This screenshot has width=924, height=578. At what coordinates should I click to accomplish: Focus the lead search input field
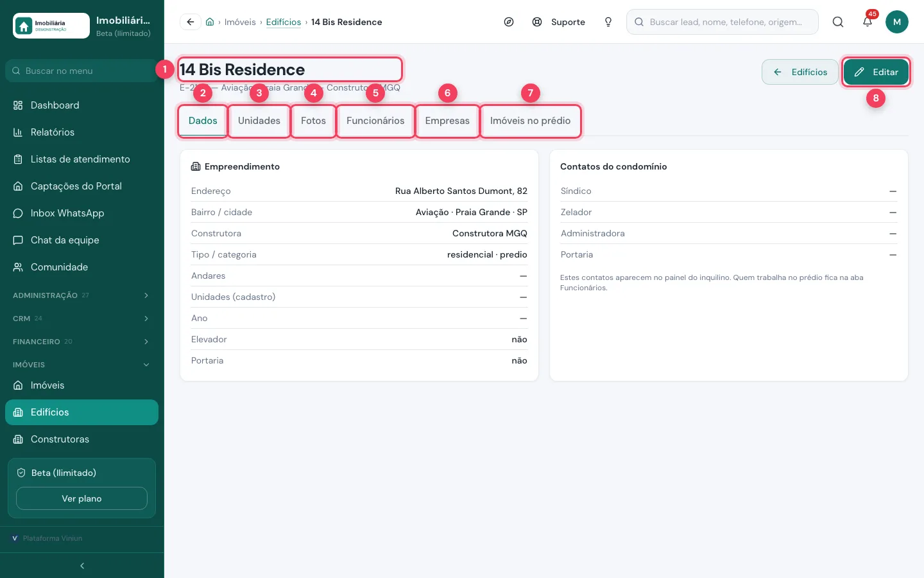[x=723, y=22]
